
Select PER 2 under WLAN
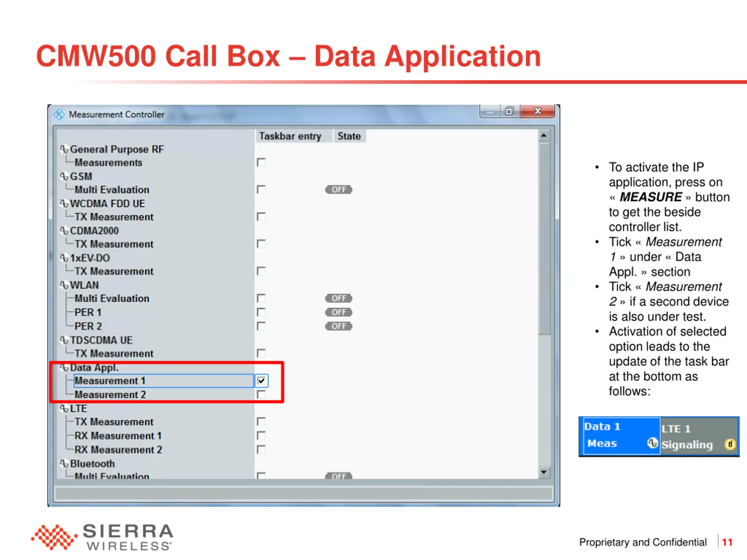coord(88,326)
